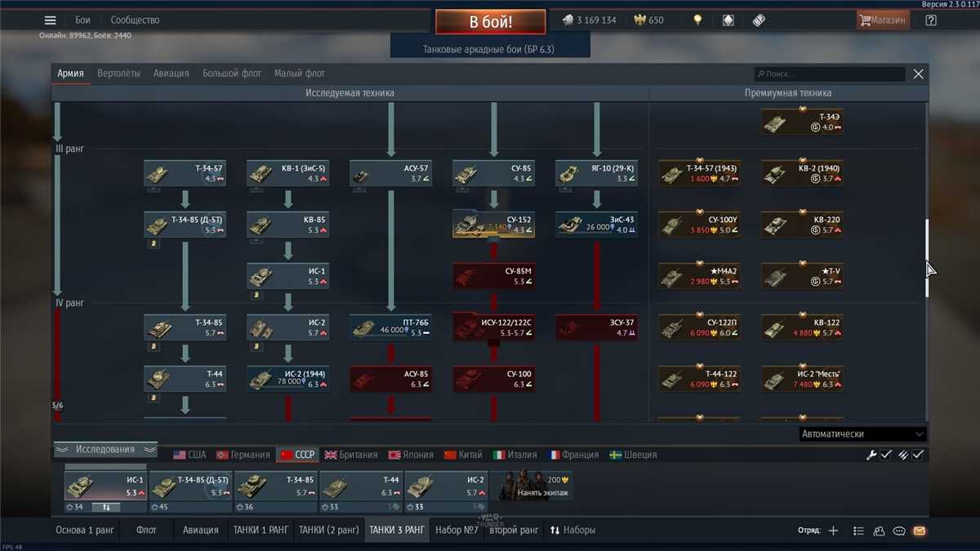980x551 pixels.
Task: Select the Германия nation
Action: [243, 455]
